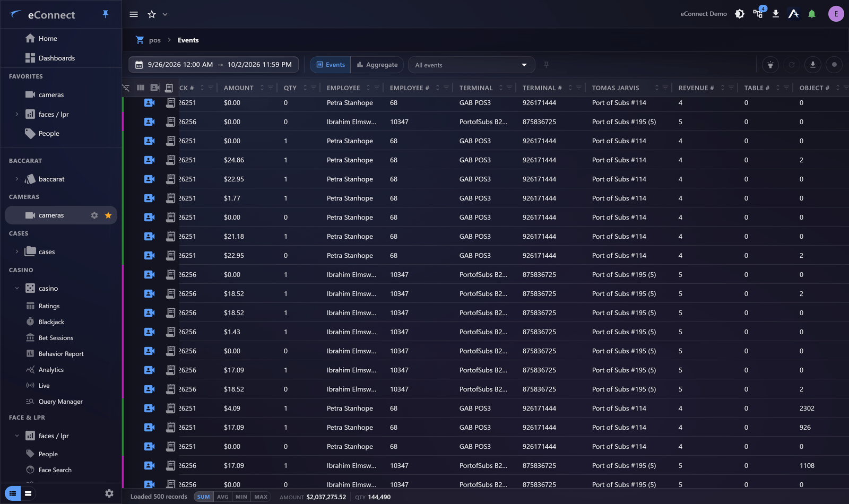Image resolution: width=849 pixels, height=504 pixels.
Task: Open the All events dropdown
Action: click(471, 65)
